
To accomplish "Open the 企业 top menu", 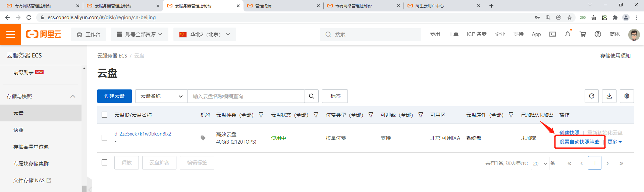I will [500, 34].
